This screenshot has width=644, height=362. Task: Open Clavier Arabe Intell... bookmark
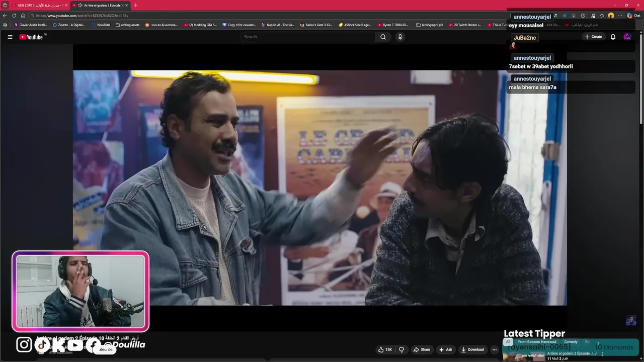[31, 25]
